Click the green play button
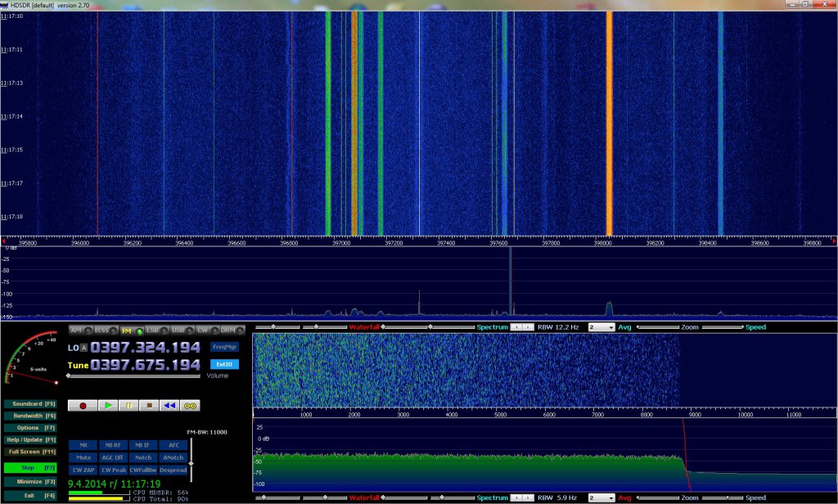838x504 pixels. click(106, 405)
